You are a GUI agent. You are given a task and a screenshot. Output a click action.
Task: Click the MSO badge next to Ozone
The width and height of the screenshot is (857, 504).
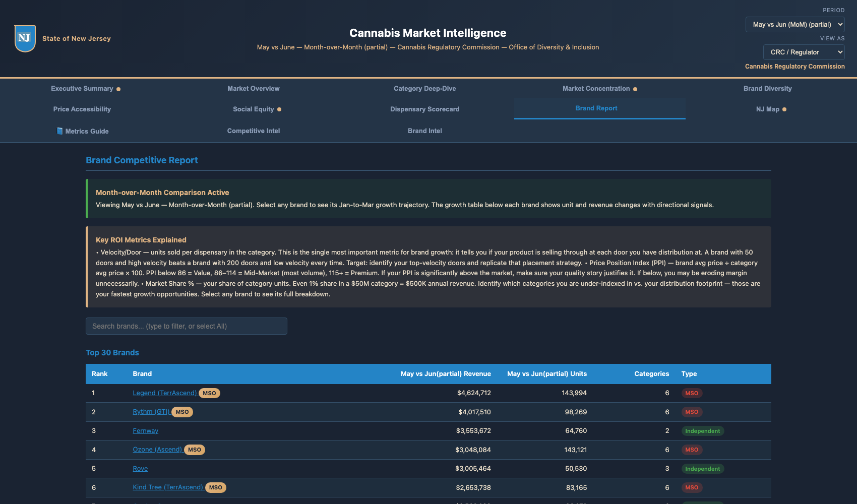coord(194,450)
